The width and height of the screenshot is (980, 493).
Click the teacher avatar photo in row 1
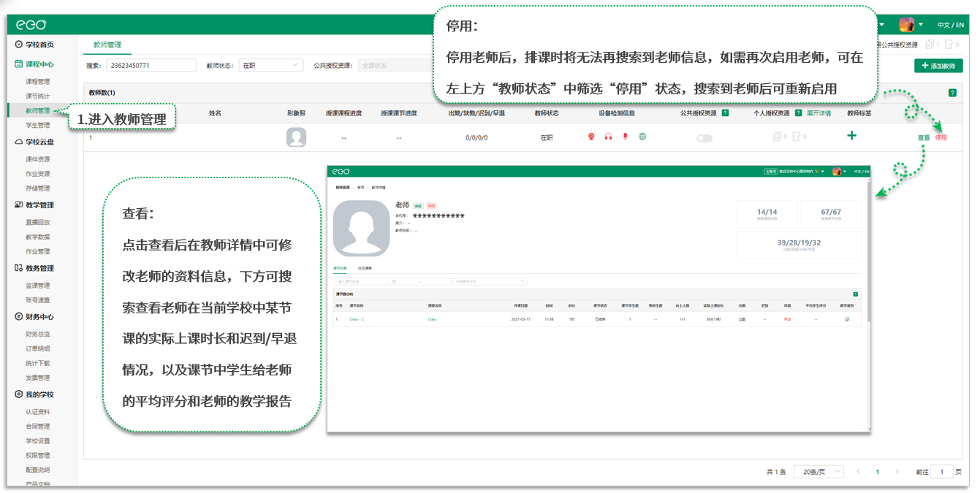(296, 137)
